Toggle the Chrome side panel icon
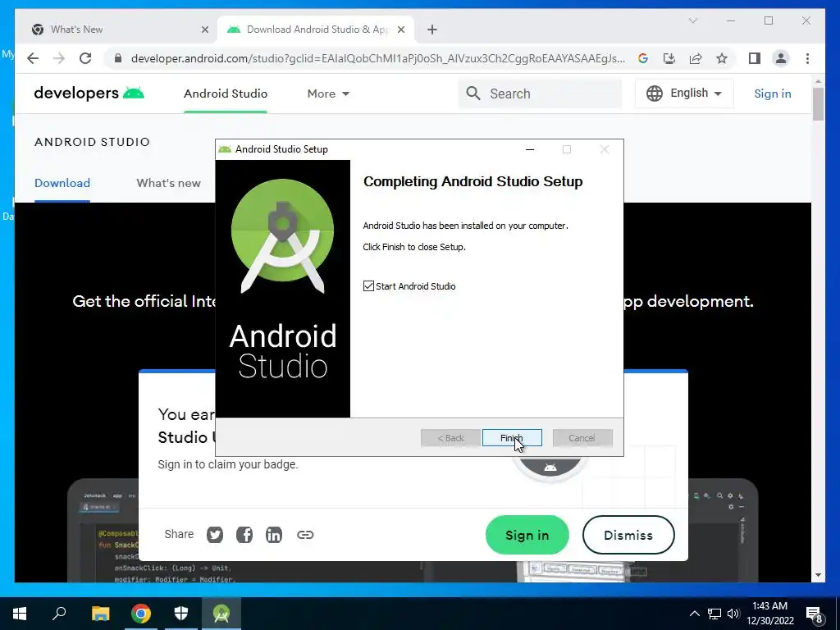The image size is (840, 630). [x=755, y=58]
